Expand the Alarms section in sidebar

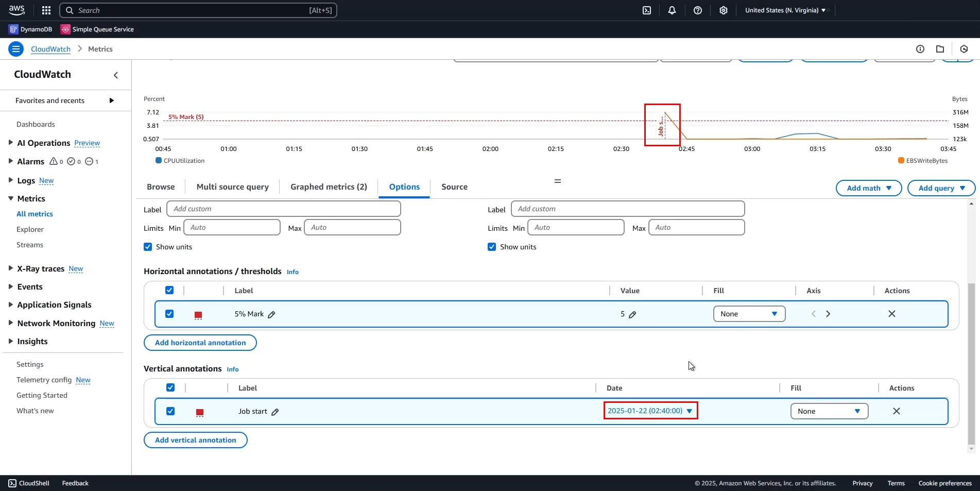point(11,161)
